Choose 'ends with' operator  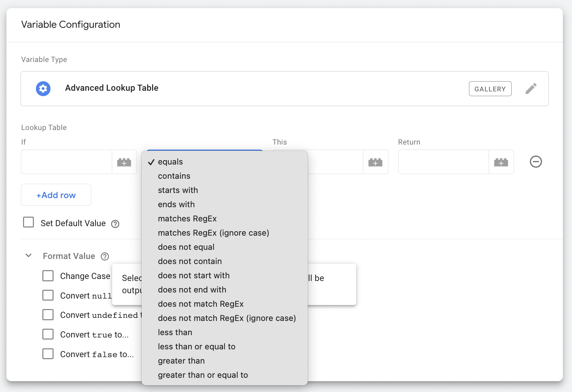click(225, 204)
